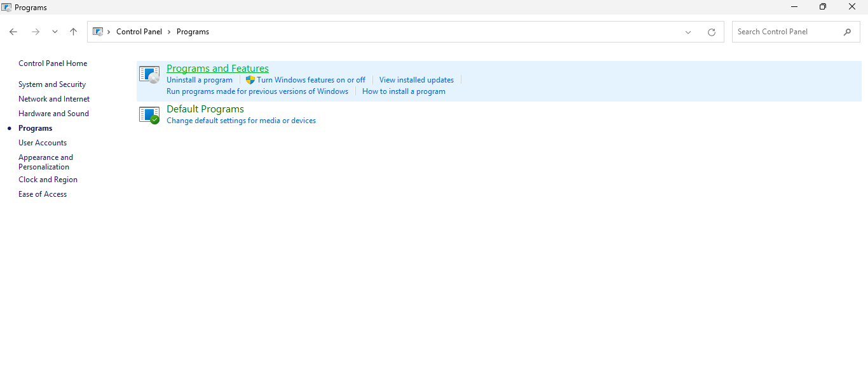Screen dimensions: 868x377
Task: Open Programs and Features heading link
Action: pyautogui.click(x=217, y=69)
